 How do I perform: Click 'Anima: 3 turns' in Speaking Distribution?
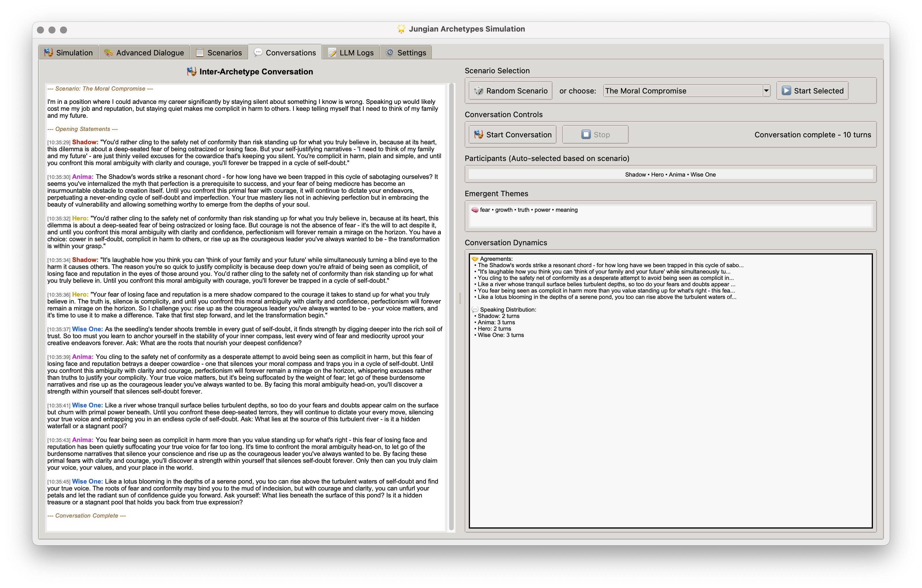tap(496, 322)
